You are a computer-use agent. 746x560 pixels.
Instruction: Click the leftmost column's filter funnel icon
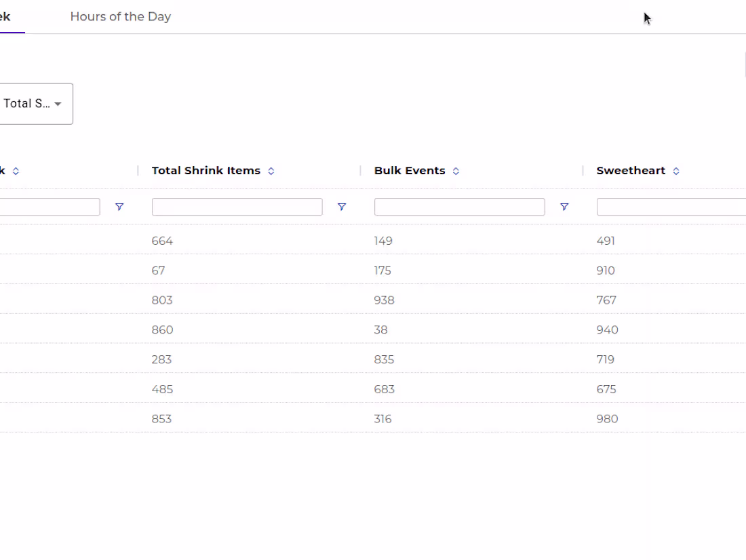(x=119, y=207)
